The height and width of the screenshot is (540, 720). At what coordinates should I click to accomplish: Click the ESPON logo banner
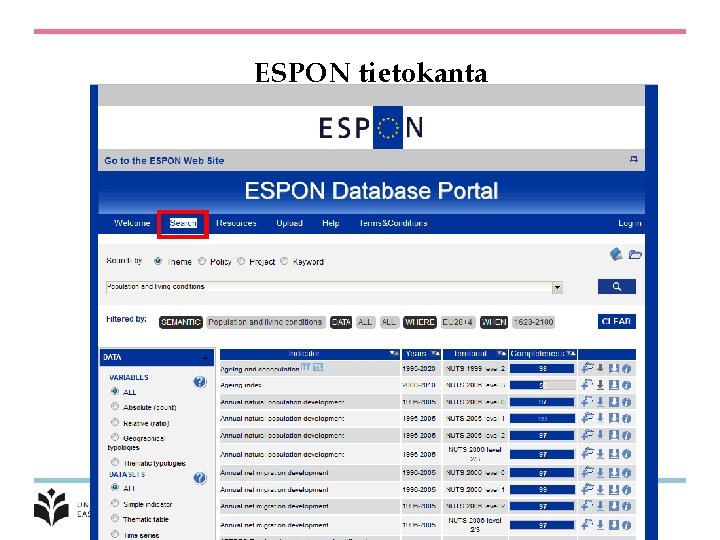371,127
